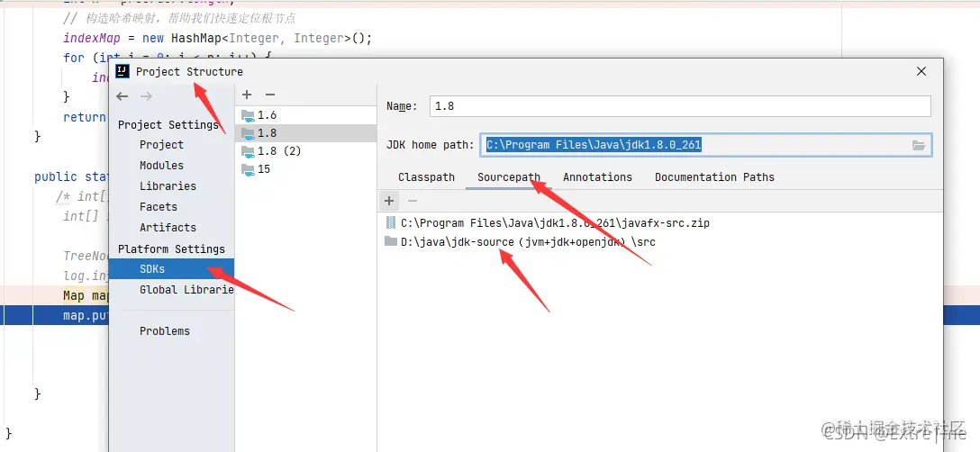Select the 15 SDK entry

tap(305, 169)
